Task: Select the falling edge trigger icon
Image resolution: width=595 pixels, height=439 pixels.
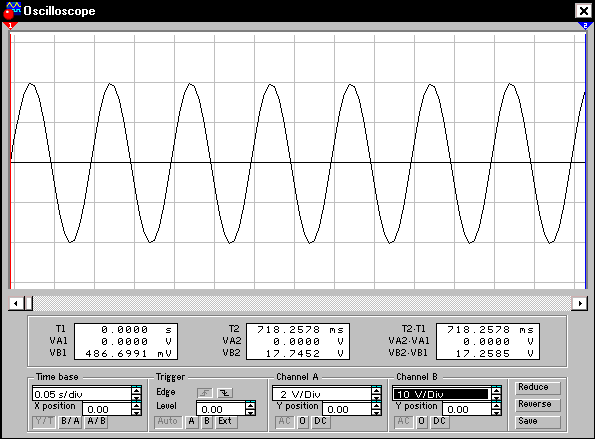Action: click(x=225, y=393)
